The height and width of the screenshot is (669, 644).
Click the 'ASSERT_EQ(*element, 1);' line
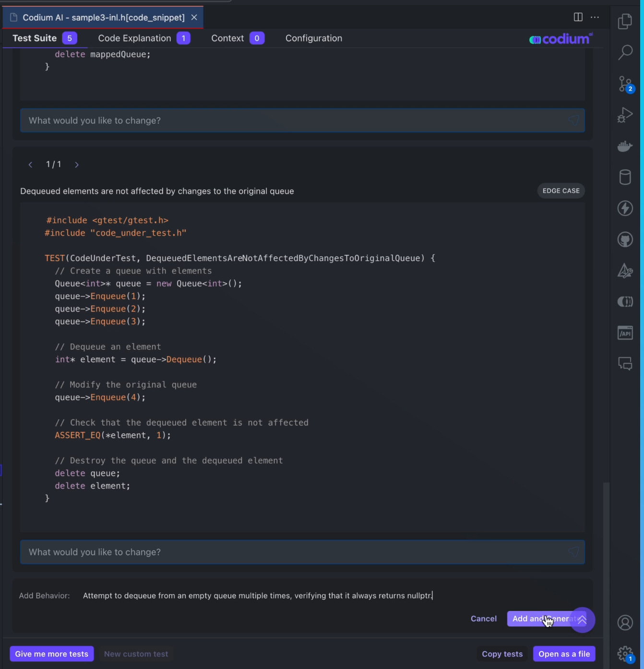113,435
